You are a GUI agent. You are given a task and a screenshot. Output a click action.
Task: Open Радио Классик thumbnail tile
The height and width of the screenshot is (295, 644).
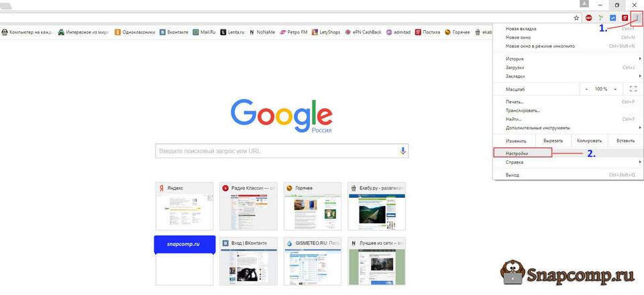pos(248,206)
